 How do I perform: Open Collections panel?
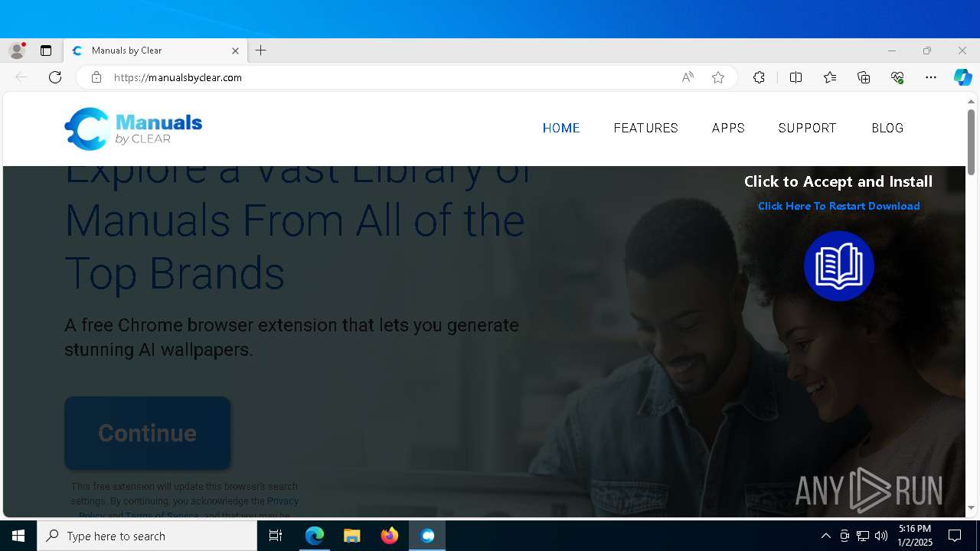(864, 77)
